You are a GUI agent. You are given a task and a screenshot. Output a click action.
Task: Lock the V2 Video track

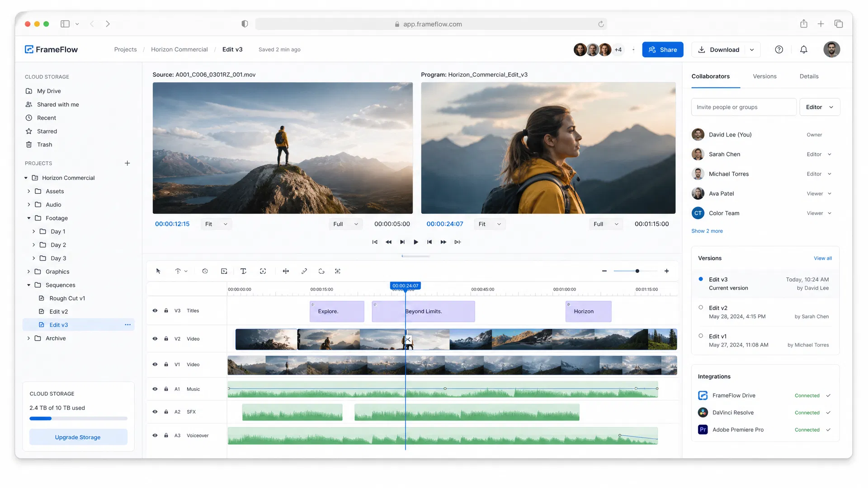166,339
